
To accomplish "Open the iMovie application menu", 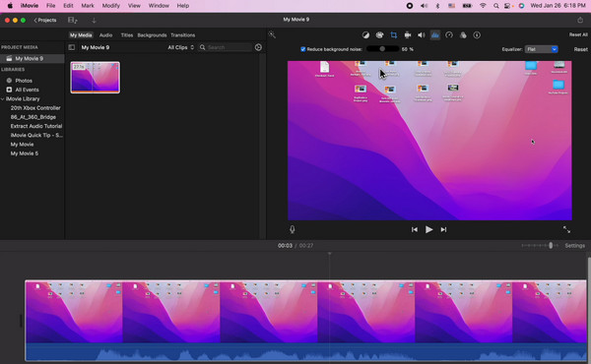I will pos(29,6).
